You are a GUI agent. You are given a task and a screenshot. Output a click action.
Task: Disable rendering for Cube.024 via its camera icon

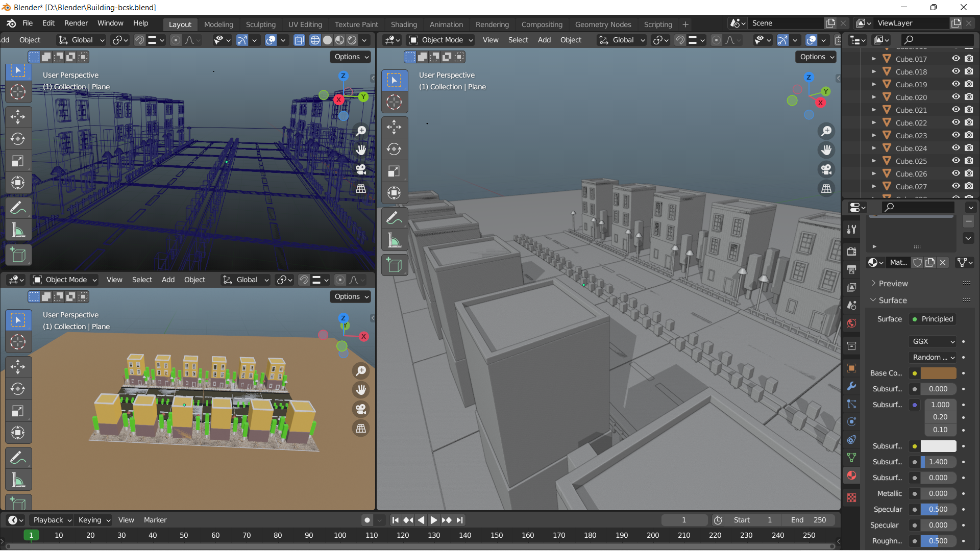pos(969,148)
